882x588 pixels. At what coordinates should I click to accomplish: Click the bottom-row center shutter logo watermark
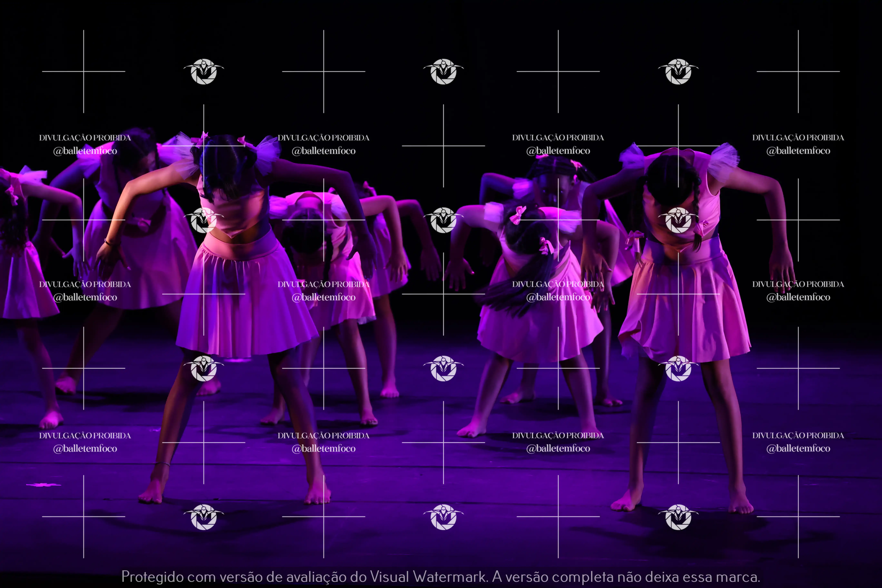coord(443,517)
